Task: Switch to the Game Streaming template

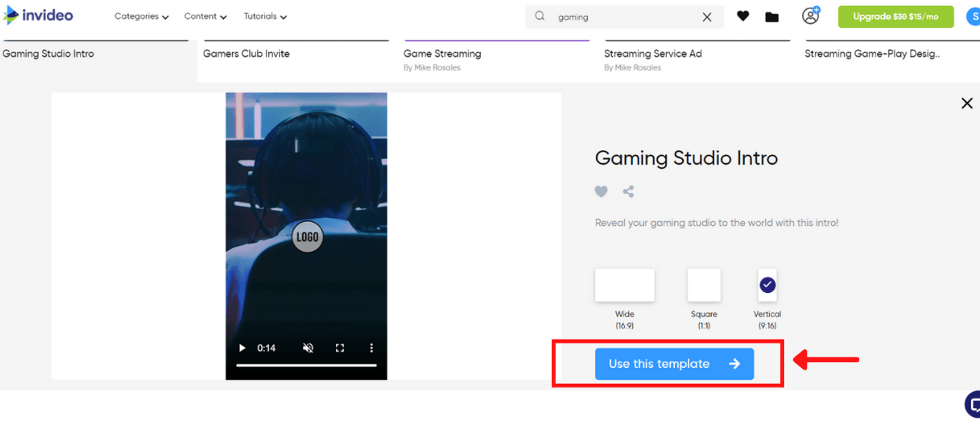Action: coord(442,53)
